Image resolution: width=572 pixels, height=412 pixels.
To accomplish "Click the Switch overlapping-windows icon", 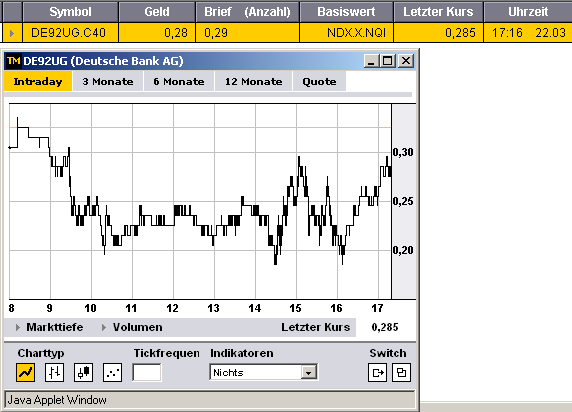I will point(401,373).
